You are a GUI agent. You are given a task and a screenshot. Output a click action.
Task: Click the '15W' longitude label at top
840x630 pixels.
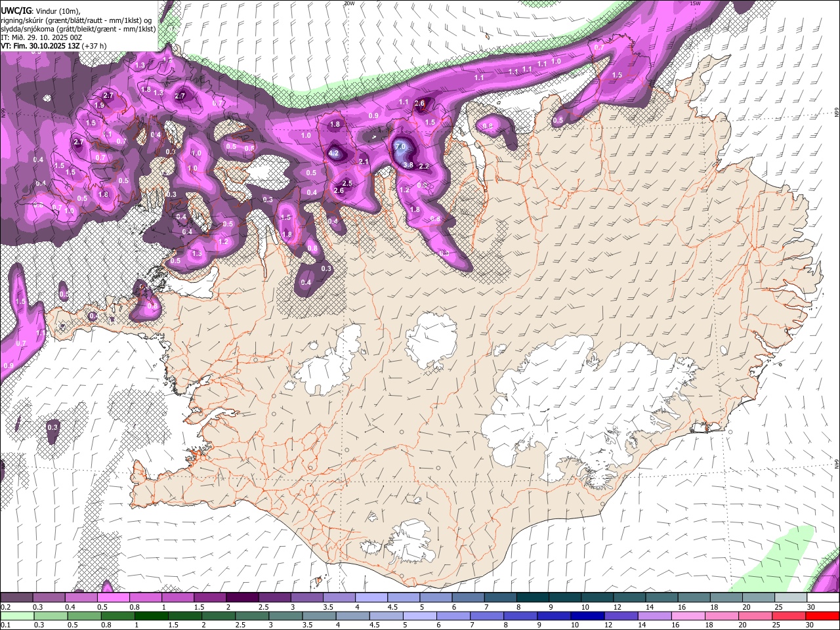tap(696, 3)
